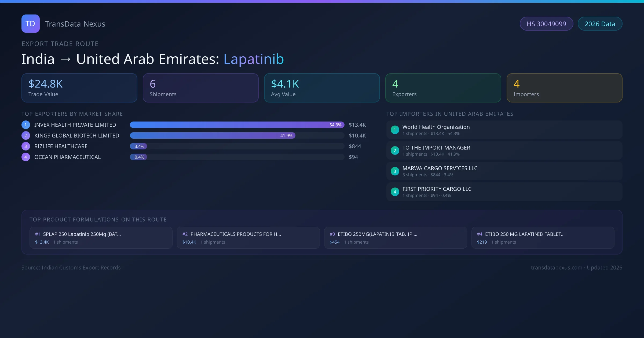This screenshot has width=644, height=338.
Task: Select ETIBO 250 MG LAPATINIB TABLET card
Action: pyautogui.click(x=543, y=238)
